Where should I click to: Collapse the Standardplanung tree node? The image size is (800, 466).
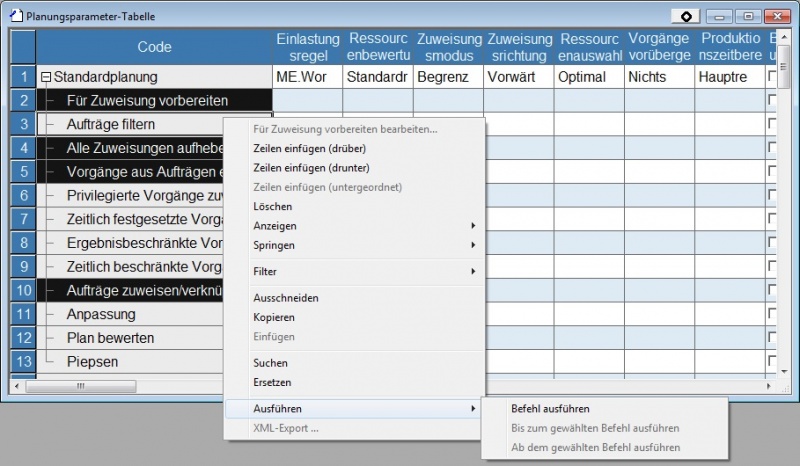click(x=45, y=77)
